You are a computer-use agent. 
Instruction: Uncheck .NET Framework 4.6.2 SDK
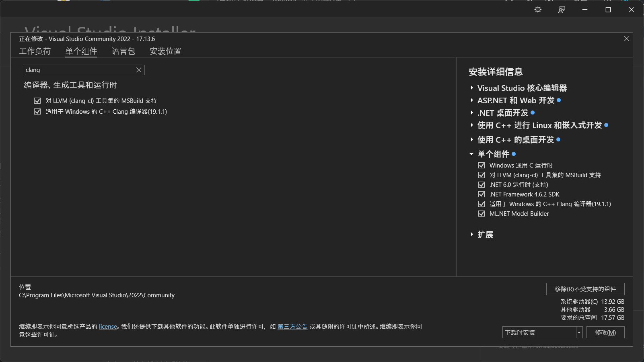[481, 194]
